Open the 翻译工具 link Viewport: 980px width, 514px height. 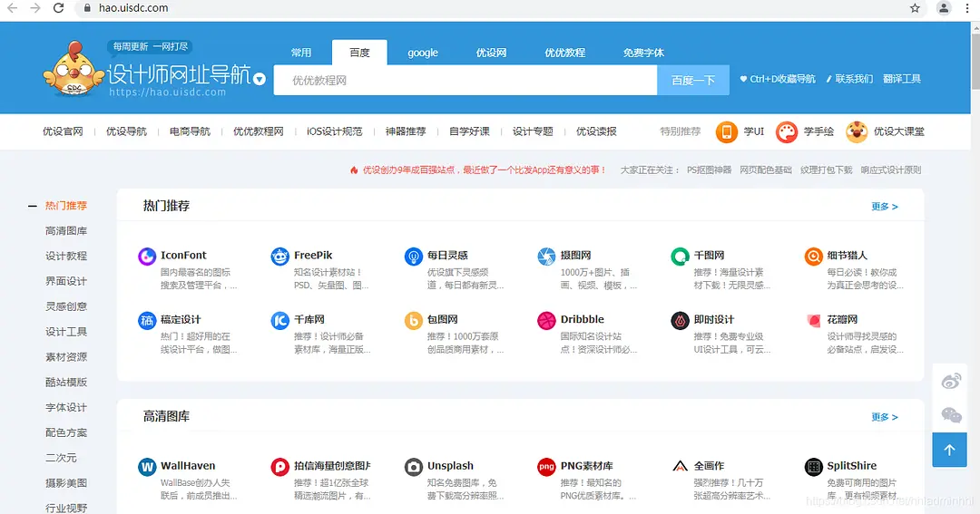pos(902,79)
